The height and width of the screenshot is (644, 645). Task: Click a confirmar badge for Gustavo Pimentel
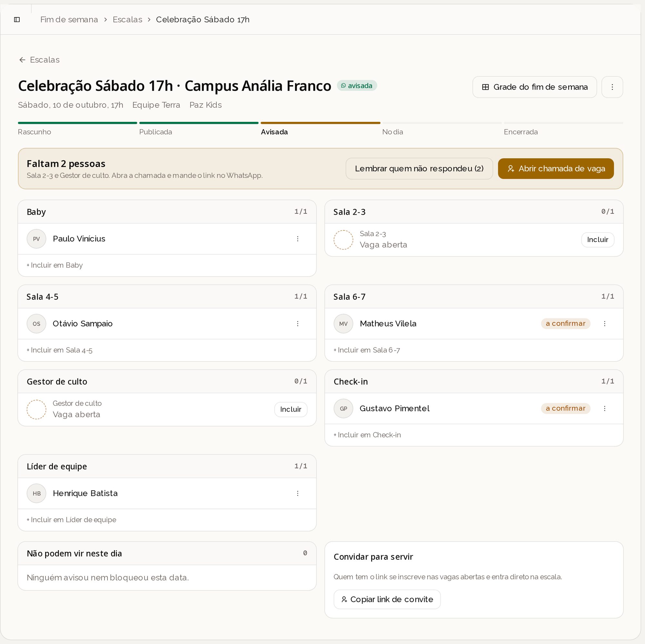[x=565, y=408]
